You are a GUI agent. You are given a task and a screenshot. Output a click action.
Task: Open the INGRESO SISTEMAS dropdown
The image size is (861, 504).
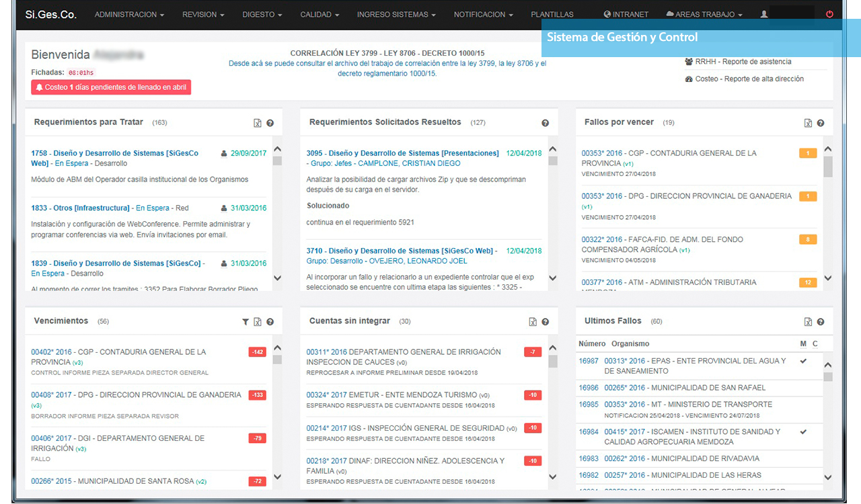(396, 14)
